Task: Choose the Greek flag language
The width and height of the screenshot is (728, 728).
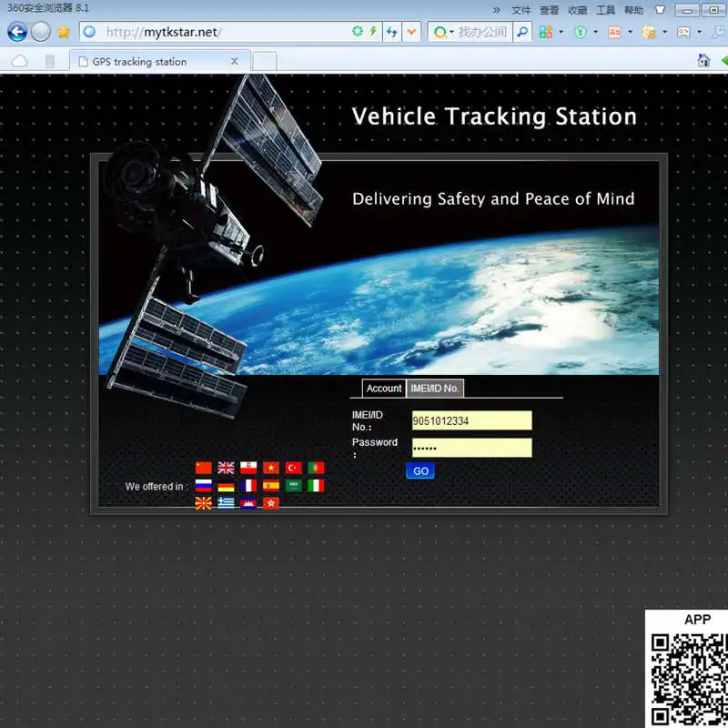Action: tap(226, 503)
